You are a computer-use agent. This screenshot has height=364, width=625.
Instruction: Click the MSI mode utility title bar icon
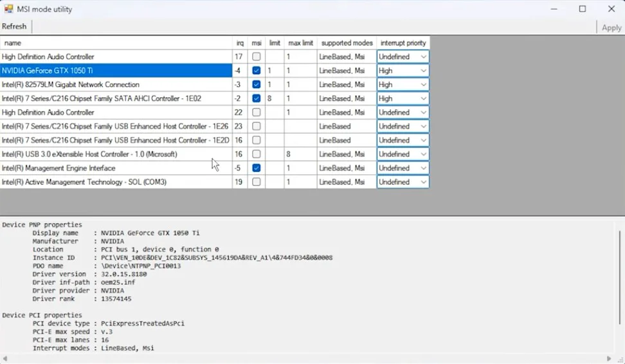point(9,9)
